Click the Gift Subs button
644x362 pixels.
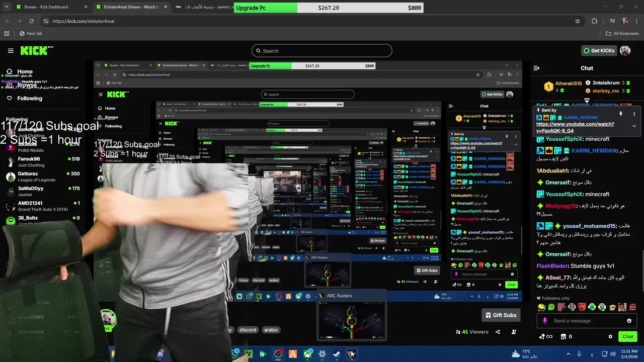pyautogui.click(x=501, y=315)
